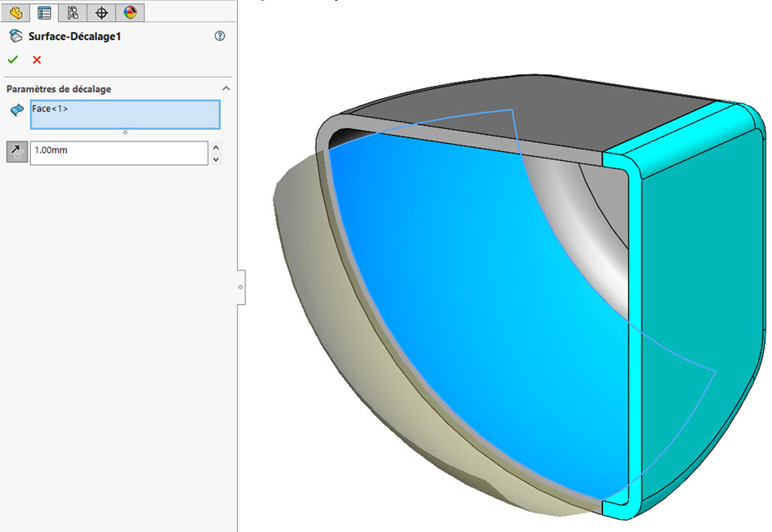The height and width of the screenshot is (532, 772).
Task: Open the PropertyManager tab
Action: click(x=44, y=12)
